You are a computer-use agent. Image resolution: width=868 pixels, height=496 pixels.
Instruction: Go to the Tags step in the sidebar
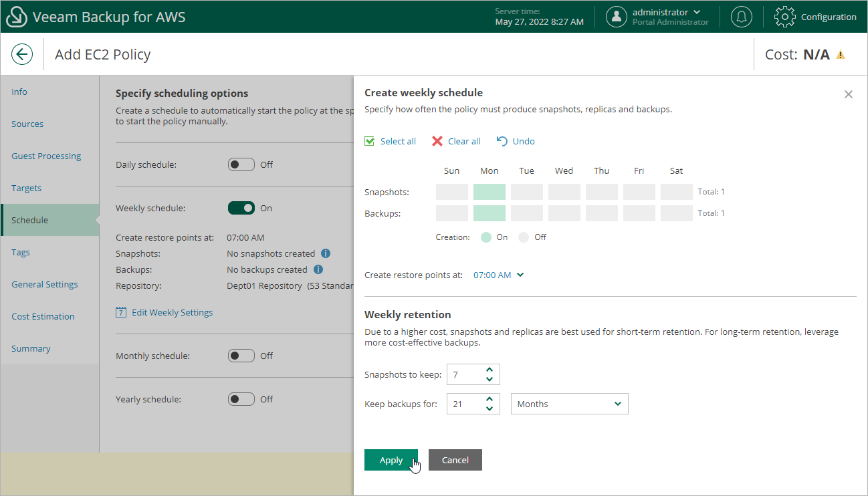point(20,252)
